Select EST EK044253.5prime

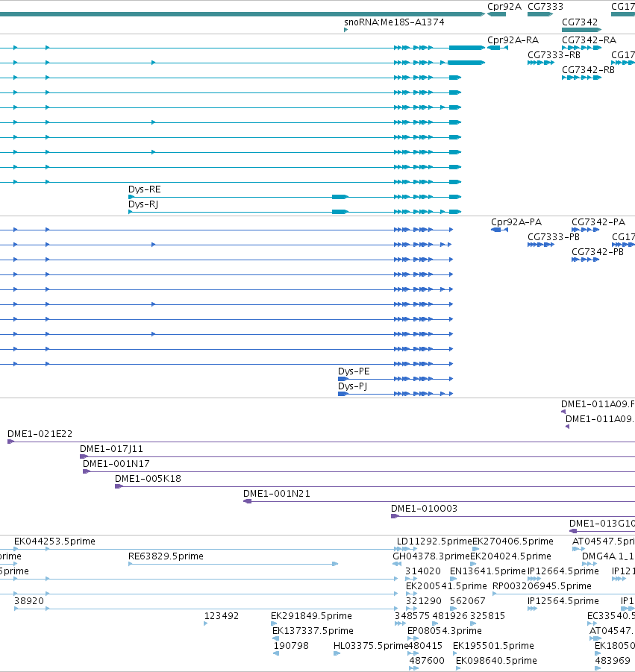pyautogui.click(x=54, y=541)
